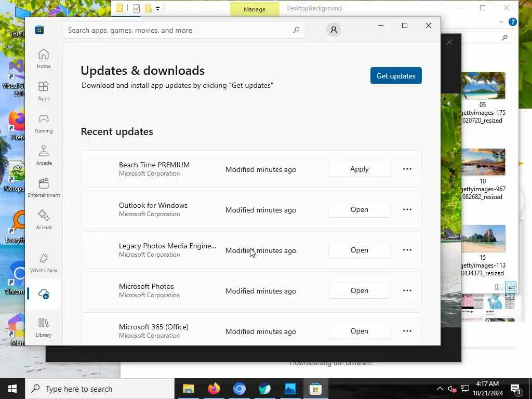Show more options for Microsoft 365 (Office)

pos(407,331)
